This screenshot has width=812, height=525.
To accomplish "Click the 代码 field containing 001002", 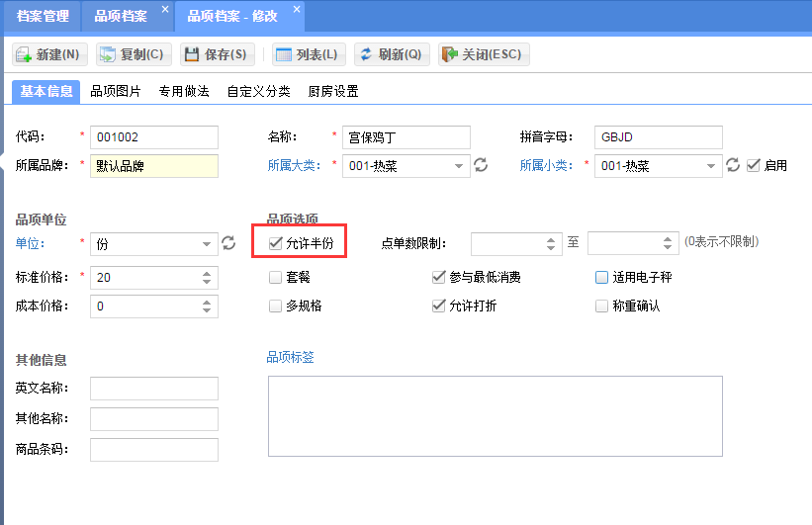I will coord(154,137).
